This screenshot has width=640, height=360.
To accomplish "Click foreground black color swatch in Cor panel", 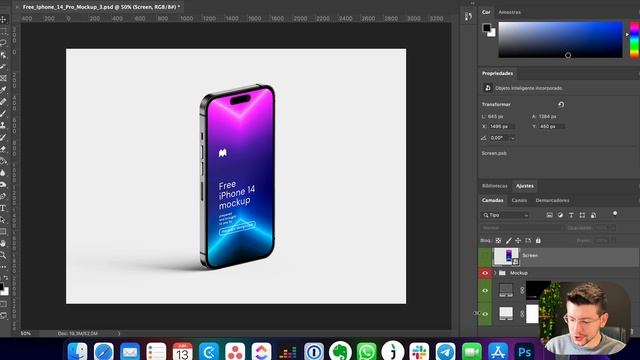I will [x=487, y=28].
